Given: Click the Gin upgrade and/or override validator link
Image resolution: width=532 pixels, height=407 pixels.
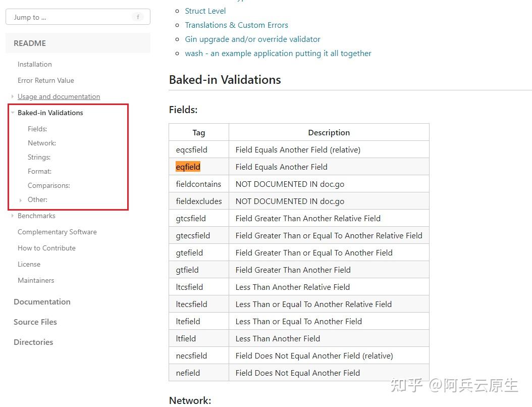Looking at the screenshot, I should (252, 39).
